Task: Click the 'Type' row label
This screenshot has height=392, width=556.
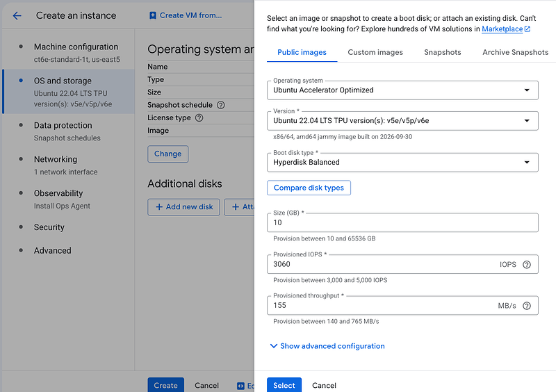Action: tap(156, 79)
